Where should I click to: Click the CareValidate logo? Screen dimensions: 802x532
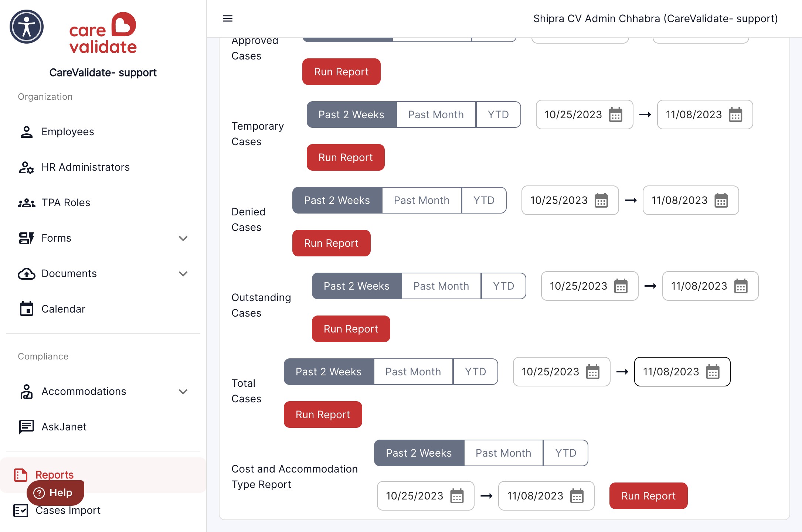click(x=103, y=33)
